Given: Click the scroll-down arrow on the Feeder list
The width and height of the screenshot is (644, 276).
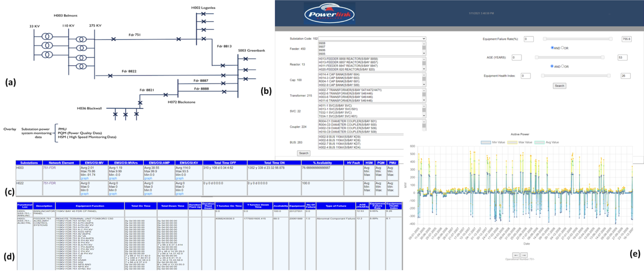Looking at the screenshot, I should tap(423, 53).
